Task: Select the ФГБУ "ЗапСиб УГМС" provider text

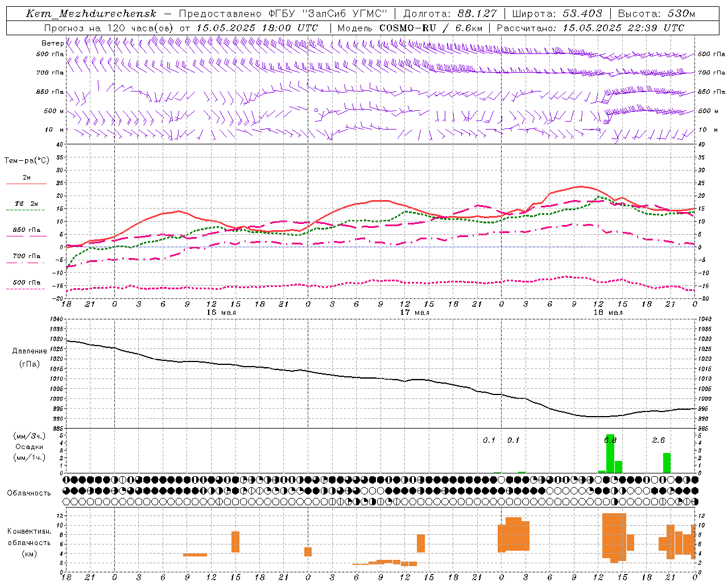Action: 328,14
